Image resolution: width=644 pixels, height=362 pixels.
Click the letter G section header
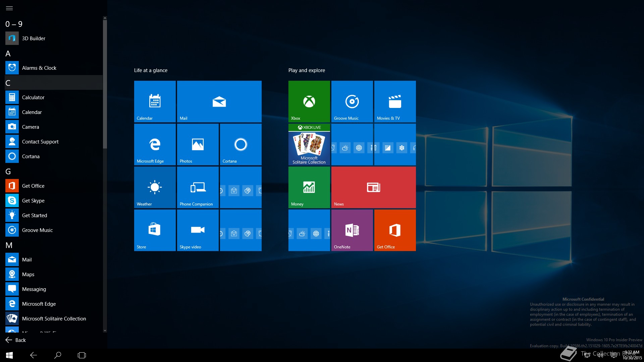tap(54, 171)
